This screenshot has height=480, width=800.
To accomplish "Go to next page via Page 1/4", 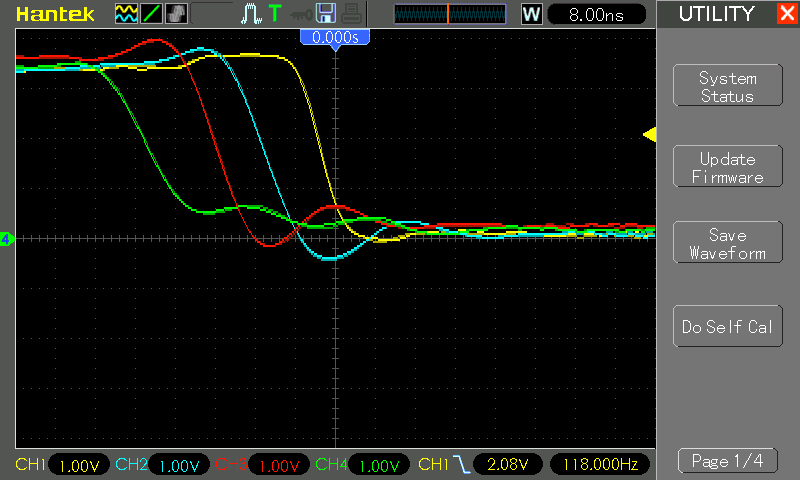I will click(x=728, y=461).
